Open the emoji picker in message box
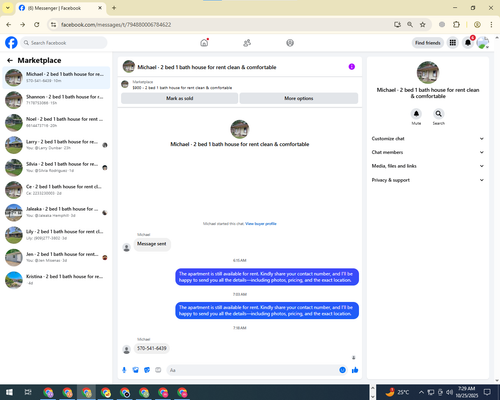This screenshot has height=400, width=500. pos(342,370)
